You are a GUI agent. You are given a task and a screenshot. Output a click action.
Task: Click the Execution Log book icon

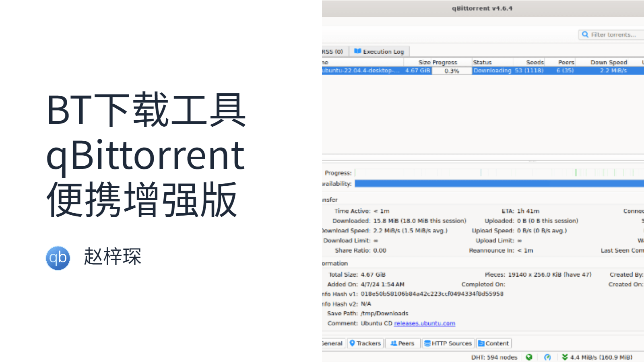(x=357, y=51)
